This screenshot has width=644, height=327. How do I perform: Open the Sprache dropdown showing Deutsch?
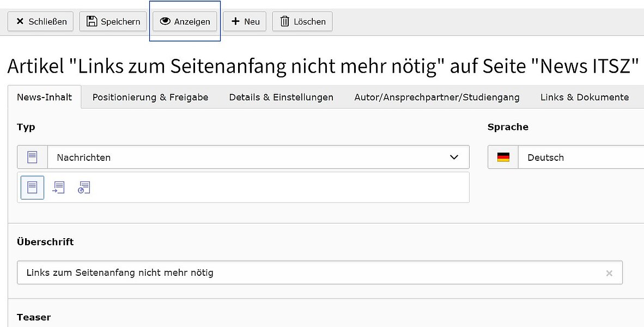[578, 158]
